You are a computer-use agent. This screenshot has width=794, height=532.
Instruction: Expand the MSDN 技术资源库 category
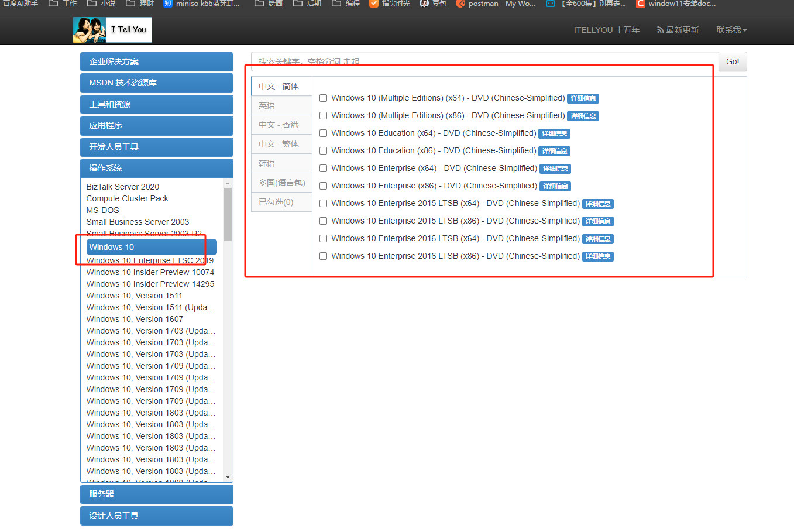point(157,83)
